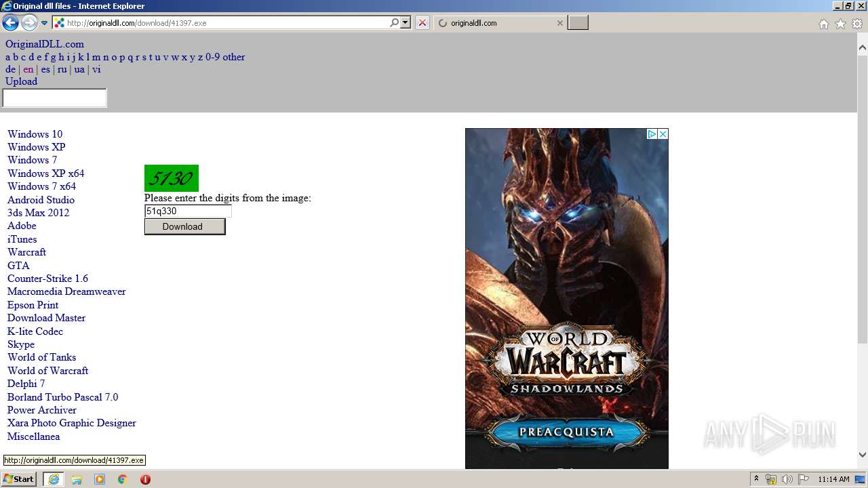Click the green captcha image 5130
Viewport: 868px width, 488px height.
[x=172, y=178]
